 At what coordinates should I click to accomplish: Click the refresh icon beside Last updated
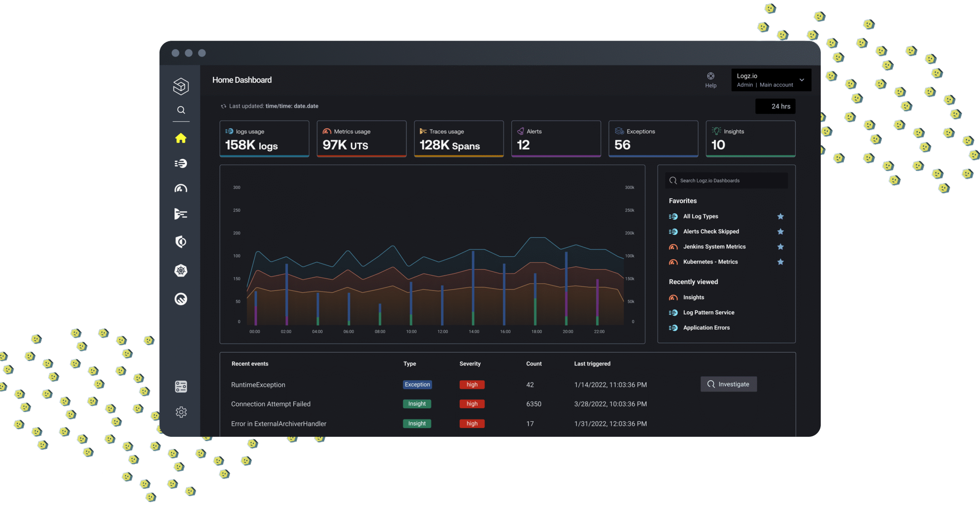coord(224,106)
